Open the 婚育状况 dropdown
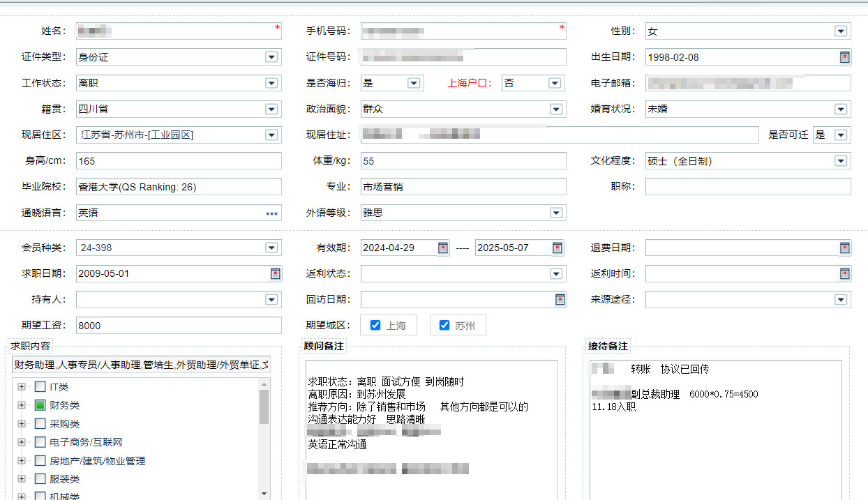Viewport: 868px width, 500px height. tap(840, 109)
